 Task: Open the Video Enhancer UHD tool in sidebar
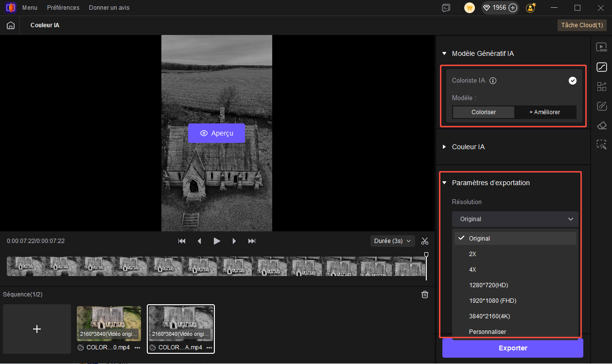(602, 47)
